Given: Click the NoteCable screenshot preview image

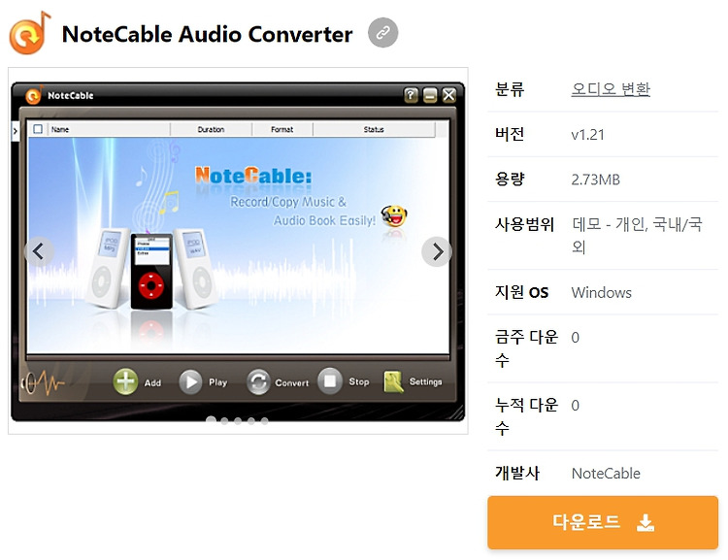Looking at the screenshot, I should (x=238, y=251).
